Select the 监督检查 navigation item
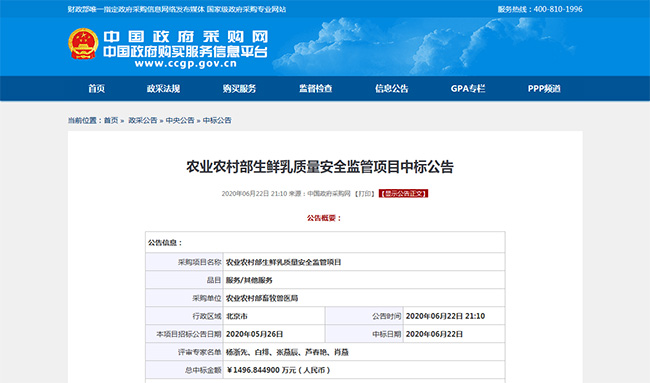The height and width of the screenshot is (383, 650). (x=315, y=88)
